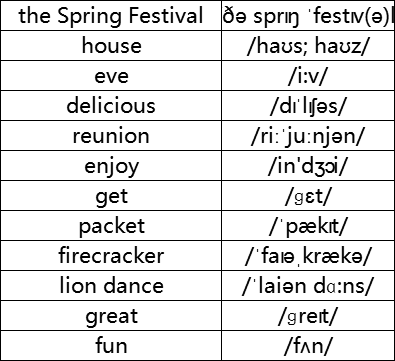This screenshot has height=361, width=395.
Task: Click the Spring Festival phonetic transcription cell
Action: (x=308, y=15)
